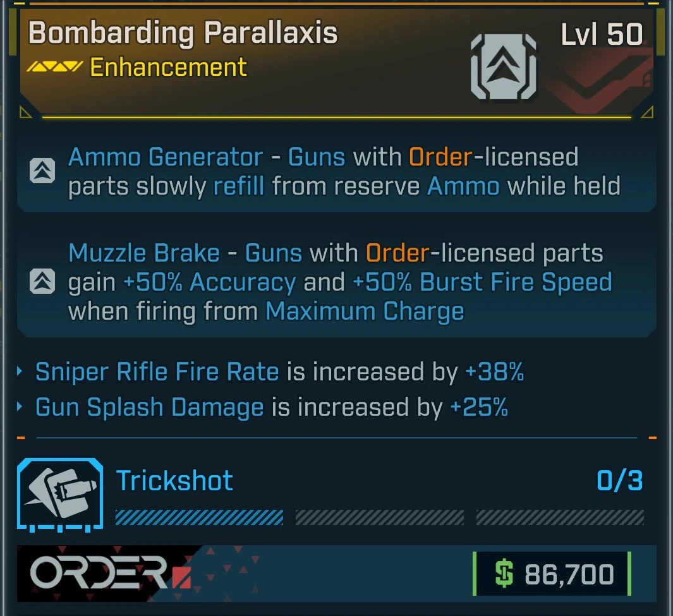673x616 pixels.
Task: Click the Ammo Generator perk icon
Action: [x=42, y=171]
